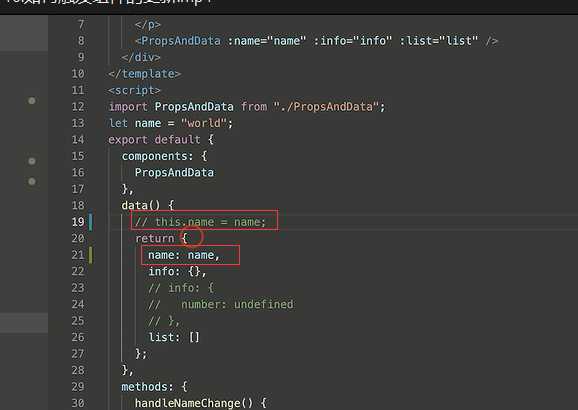
Task: Click the "./PropsAndData" import path string
Action: [327, 107]
